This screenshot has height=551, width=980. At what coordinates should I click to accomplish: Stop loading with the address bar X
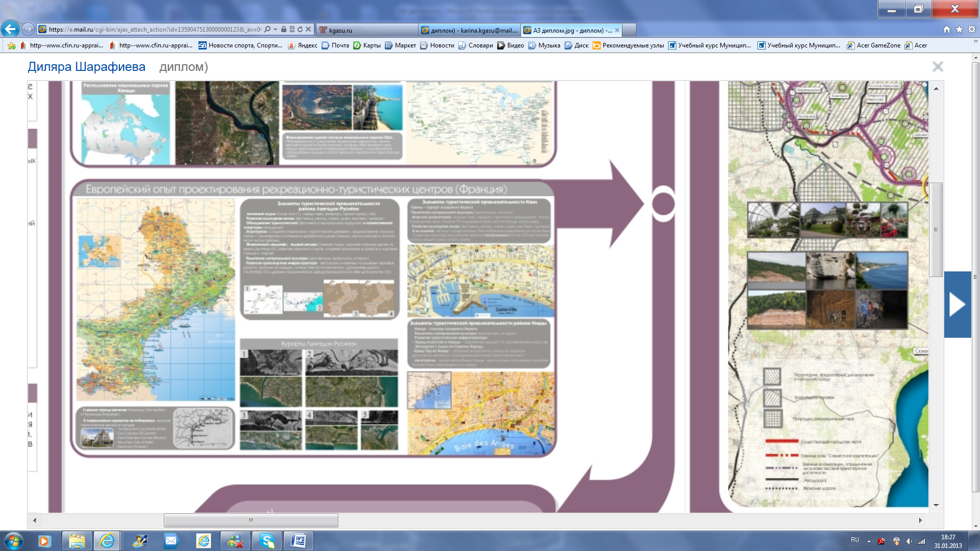pyautogui.click(x=308, y=30)
